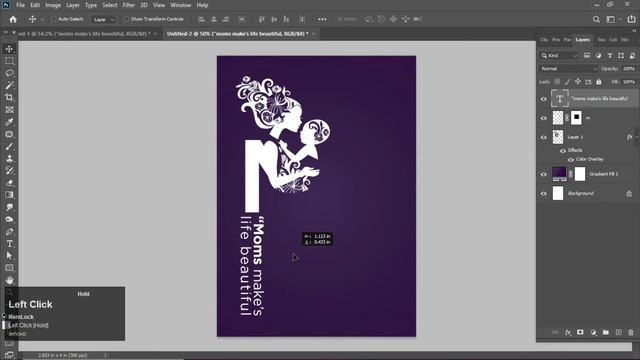Toggle Effects visibility on Layer 1
This screenshot has height=360, width=640.
[563, 151]
